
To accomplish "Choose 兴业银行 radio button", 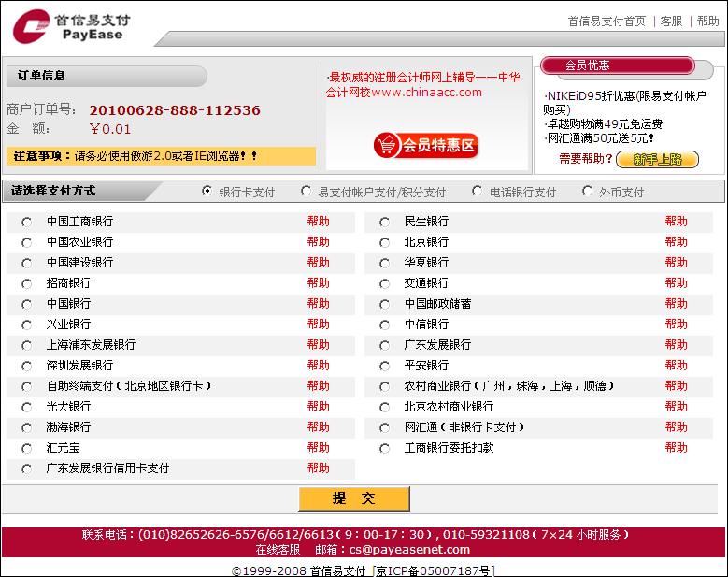I will [27, 325].
